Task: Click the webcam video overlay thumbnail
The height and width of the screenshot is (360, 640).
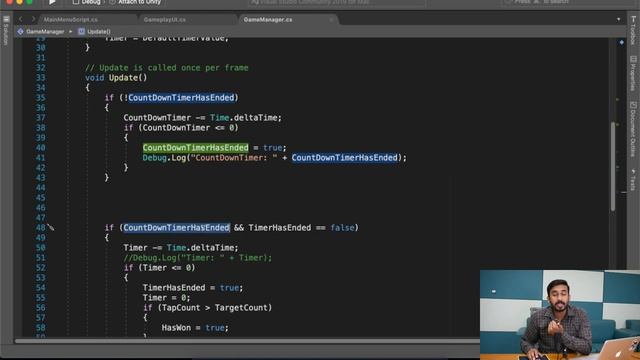Action: pyautogui.click(x=560, y=314)
